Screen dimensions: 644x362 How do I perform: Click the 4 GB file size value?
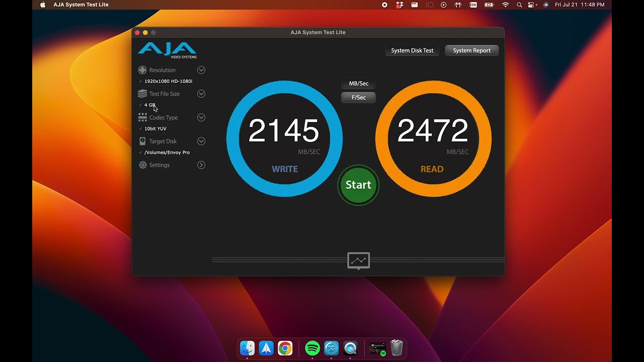click(150, 105)
